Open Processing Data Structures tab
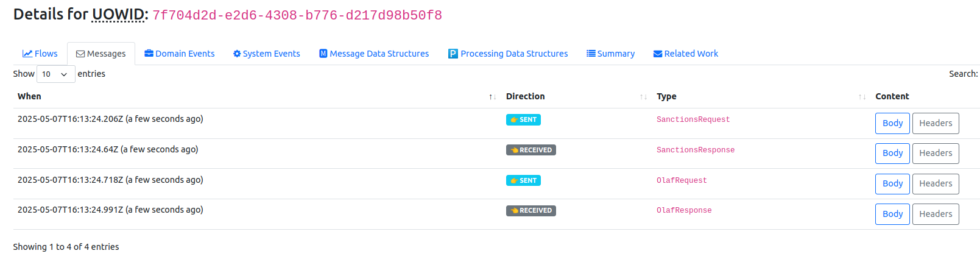 tap(508, 54)
